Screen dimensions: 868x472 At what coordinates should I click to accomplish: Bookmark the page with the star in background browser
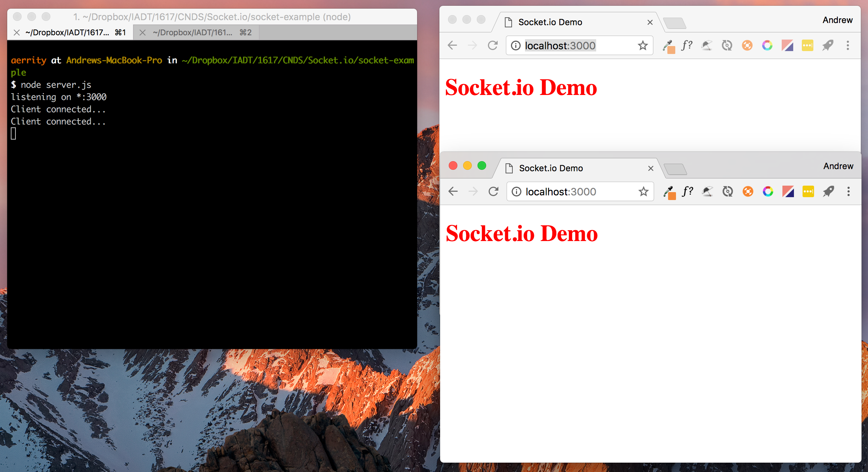pyautogui.click(x=643, y=45)
